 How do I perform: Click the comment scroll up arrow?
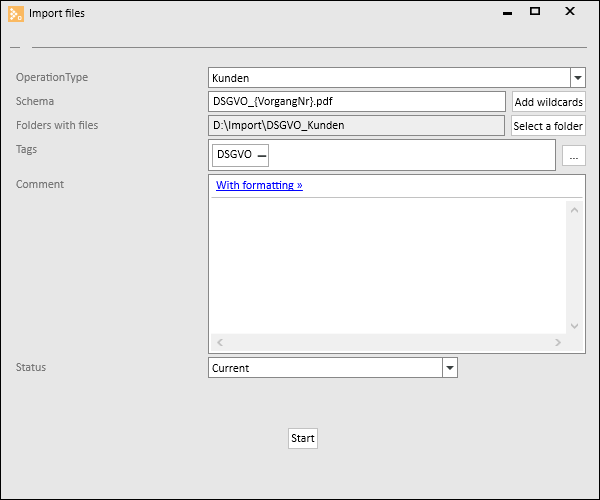pos(574,210)
